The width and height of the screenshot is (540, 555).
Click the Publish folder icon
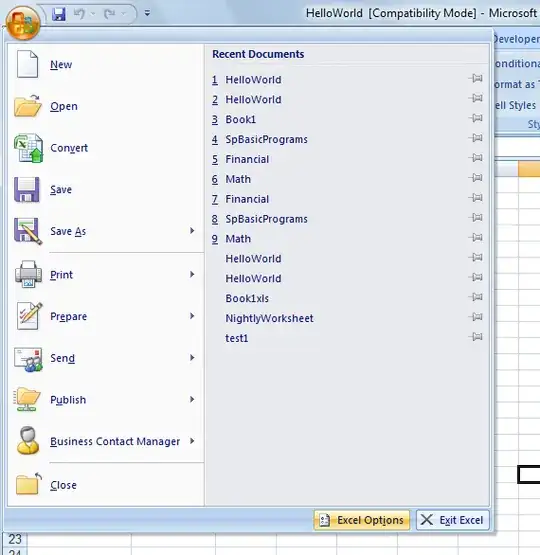pos(27,399)
